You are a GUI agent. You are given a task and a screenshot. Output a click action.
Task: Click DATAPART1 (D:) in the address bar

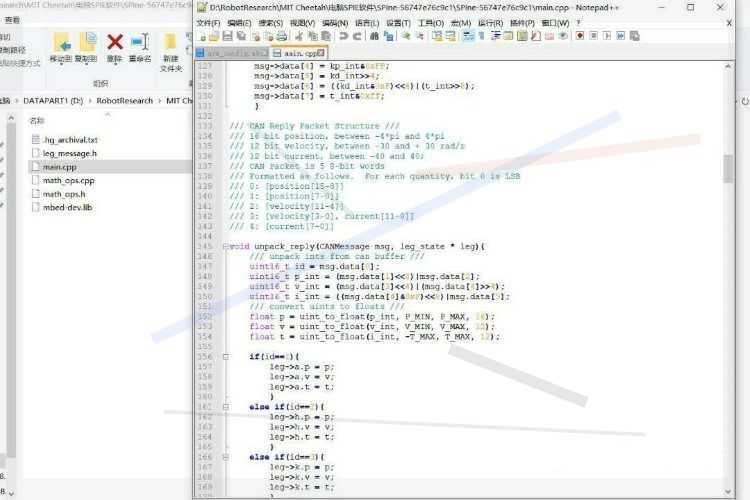53,101
